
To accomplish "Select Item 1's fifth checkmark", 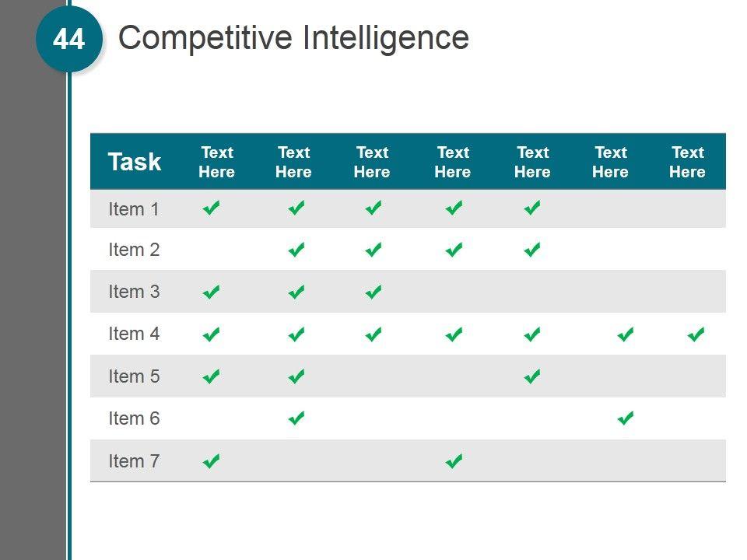I will tap(532, 208).
